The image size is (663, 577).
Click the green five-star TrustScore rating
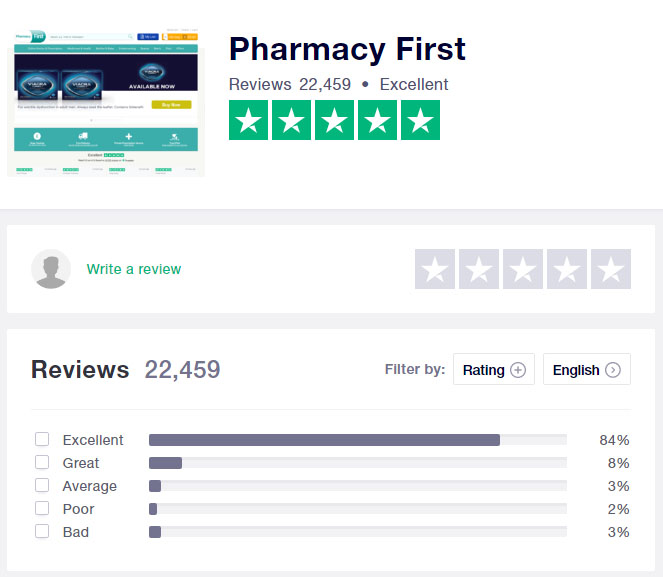(x=334, y=120)
